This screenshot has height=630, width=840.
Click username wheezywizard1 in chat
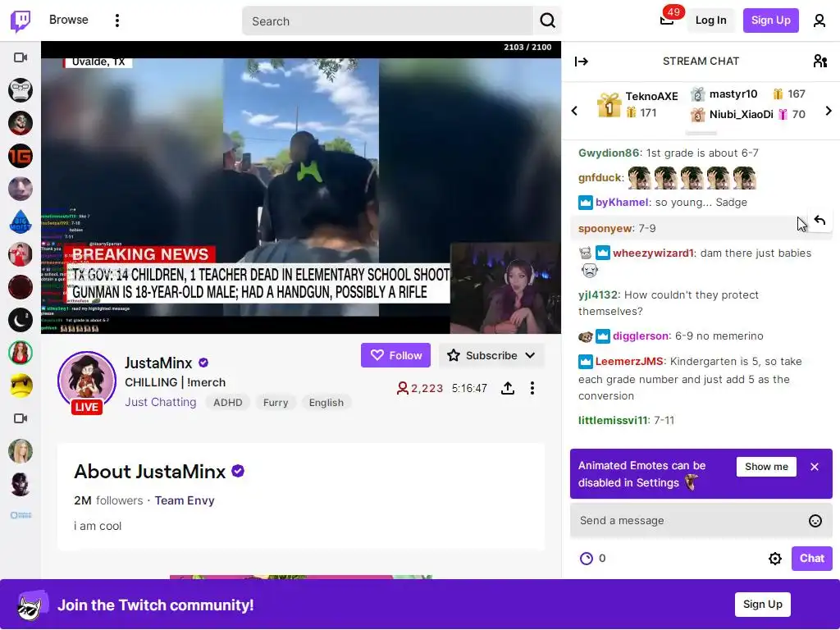click(653, 253)
